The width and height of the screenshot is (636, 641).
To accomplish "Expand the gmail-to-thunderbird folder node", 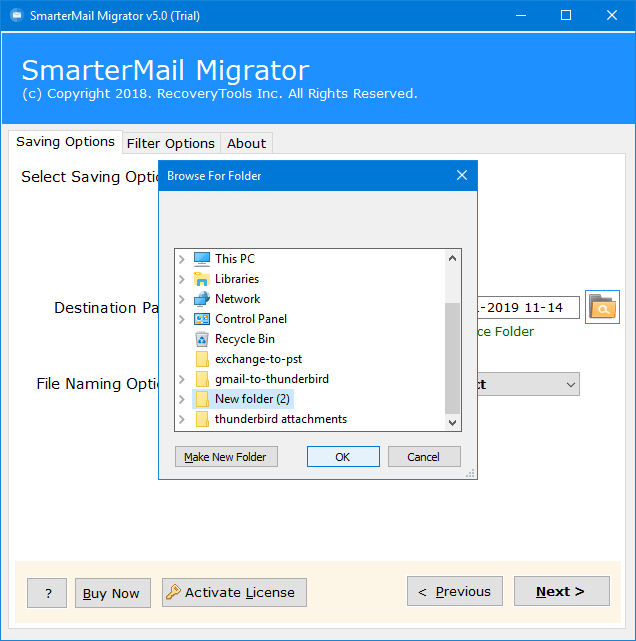I will (182, 379).
